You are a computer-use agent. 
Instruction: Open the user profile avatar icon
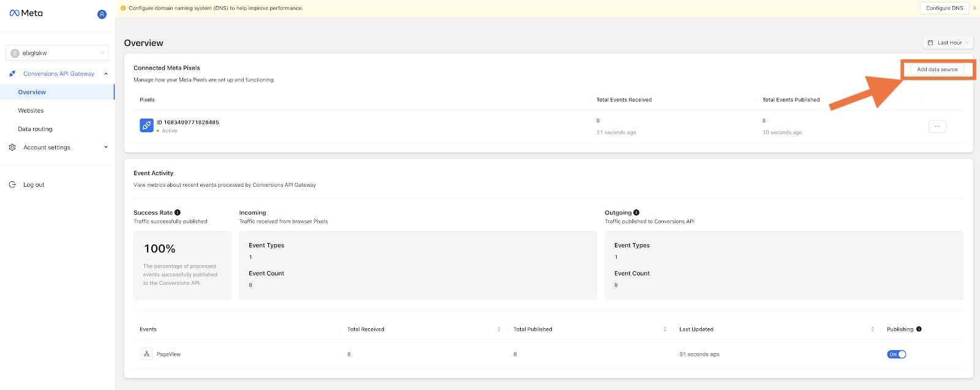pos(102,14)
